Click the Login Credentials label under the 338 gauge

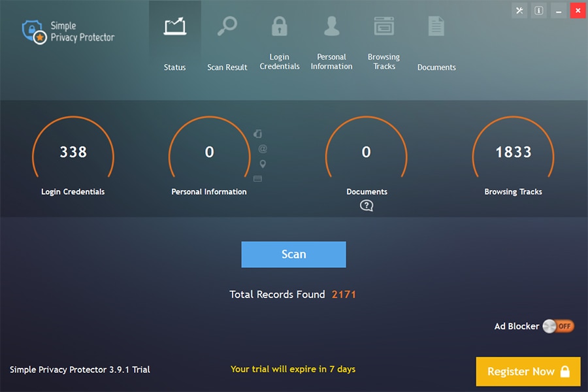73,191
